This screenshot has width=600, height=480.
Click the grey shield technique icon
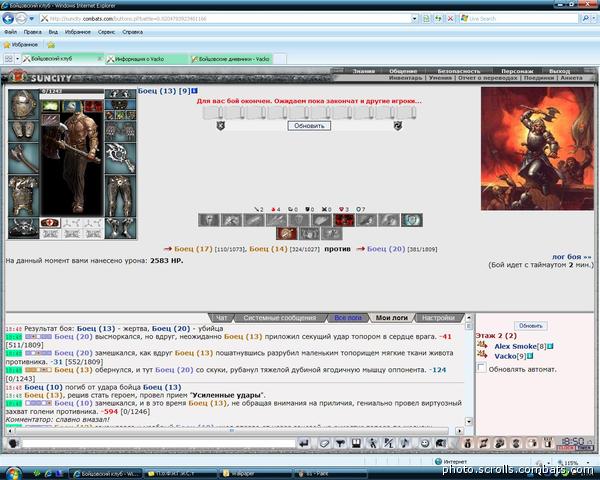coord(299,220)
